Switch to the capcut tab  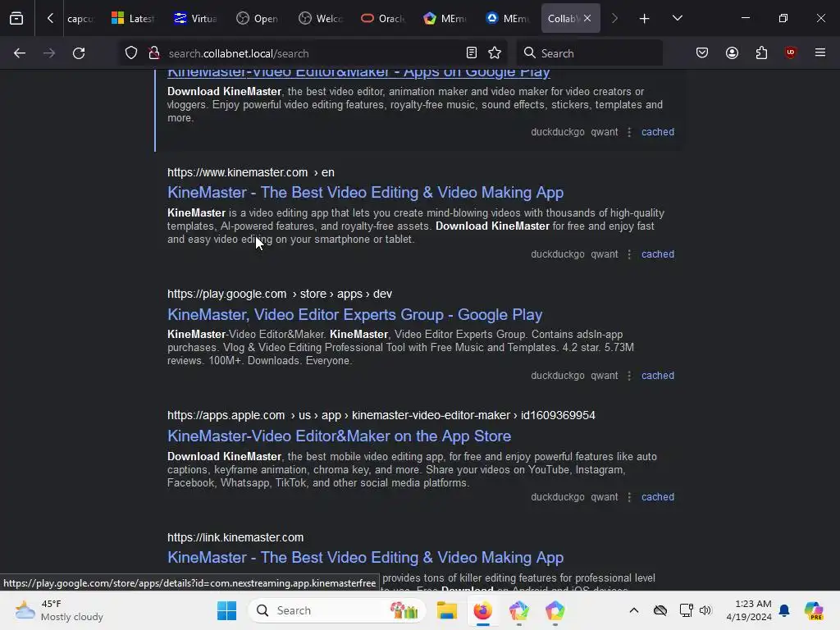click(80, 18)
